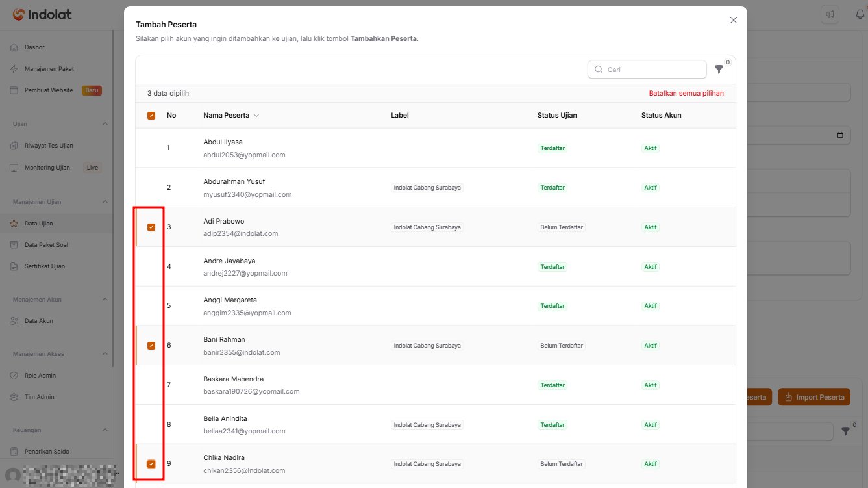Screen dimensions: 868x488
Task: Open Role Admin shield icon
Action: point(14,376)
